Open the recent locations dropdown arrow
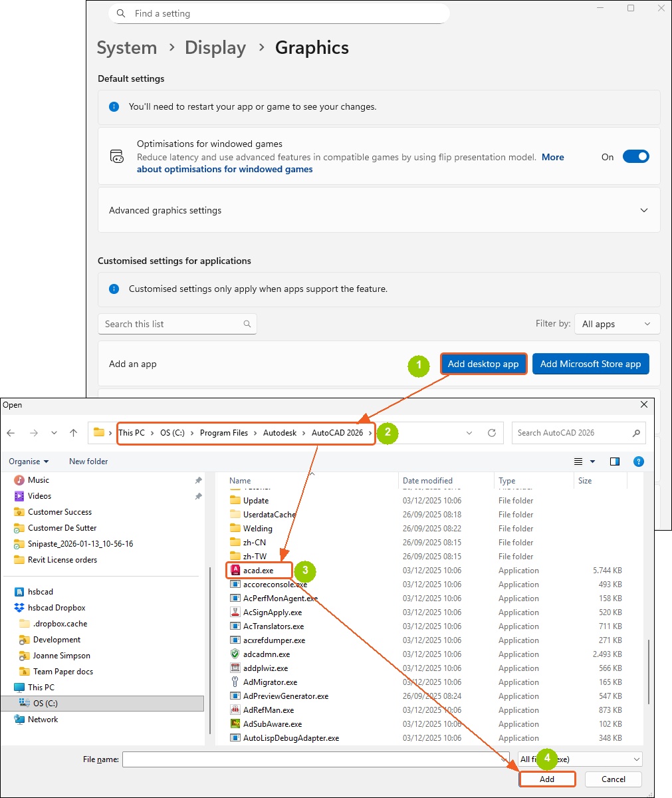The image size is (672, 798). point(54,433)
